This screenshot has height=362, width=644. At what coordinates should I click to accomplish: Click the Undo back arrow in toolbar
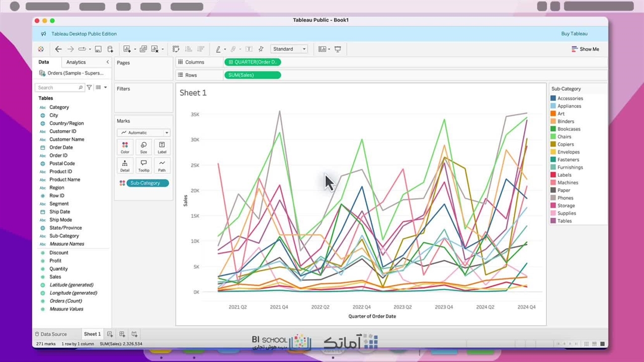pos(58,49)
